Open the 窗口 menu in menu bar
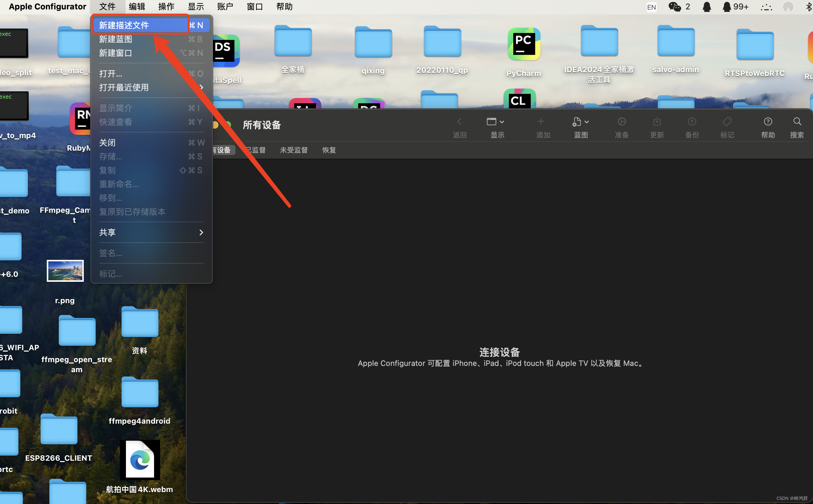 [x=255, y=7]
